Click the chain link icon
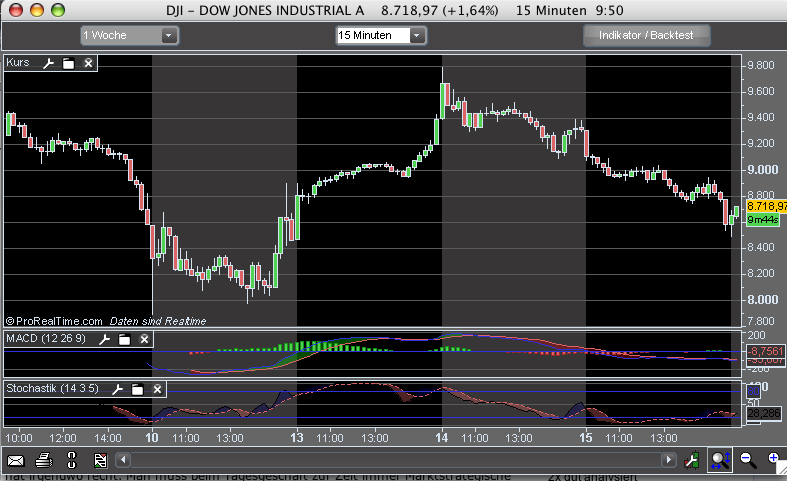787x481 pixels. 71,460
